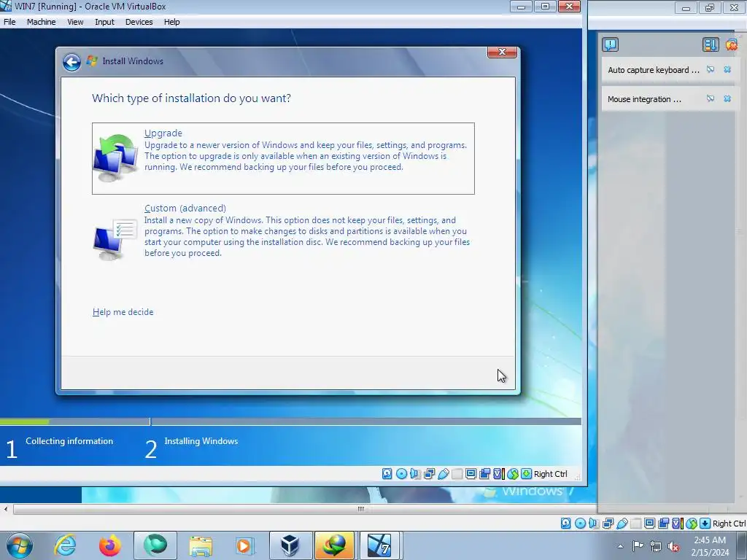Click the notification sort order icon
The width and height of the screenshot is (747, 560).
(710, 44)
